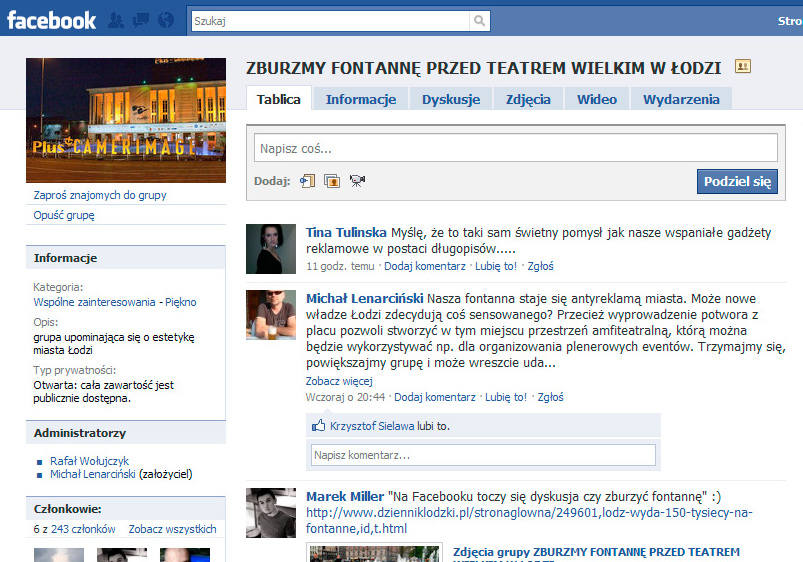
Task: Click Zgłoś on Michał Lenarciński's post
Action: tap(550, 397)
